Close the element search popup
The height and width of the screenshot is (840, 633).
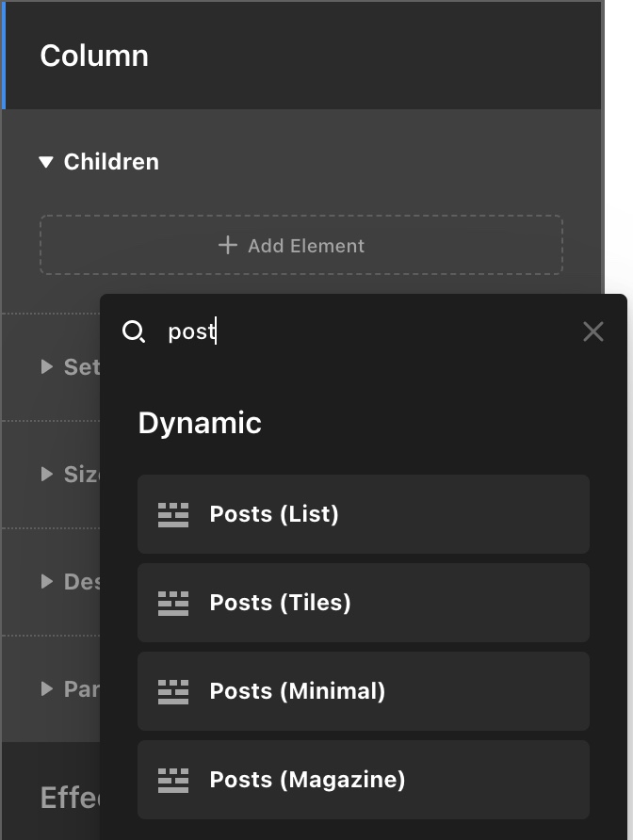(592, 331)
